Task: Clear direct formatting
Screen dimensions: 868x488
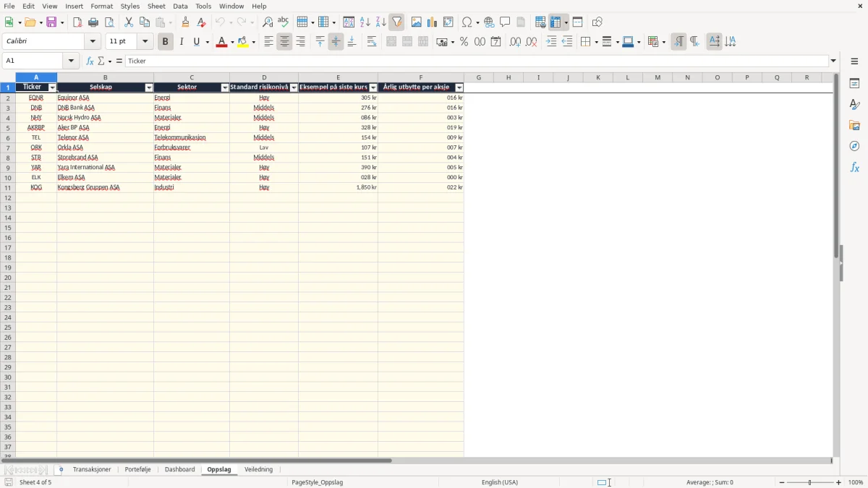Action: click(x=202, y=22)
